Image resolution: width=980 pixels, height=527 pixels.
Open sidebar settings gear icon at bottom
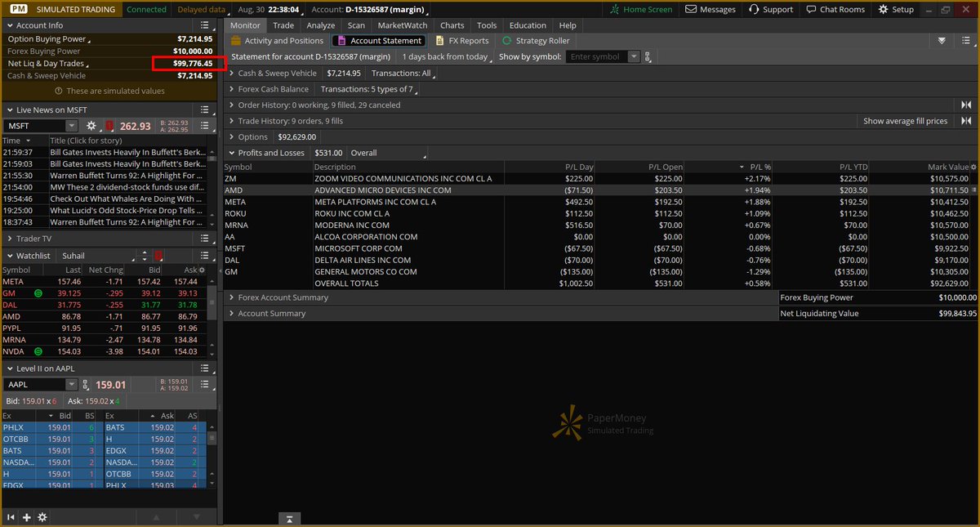tap(42, 517)
